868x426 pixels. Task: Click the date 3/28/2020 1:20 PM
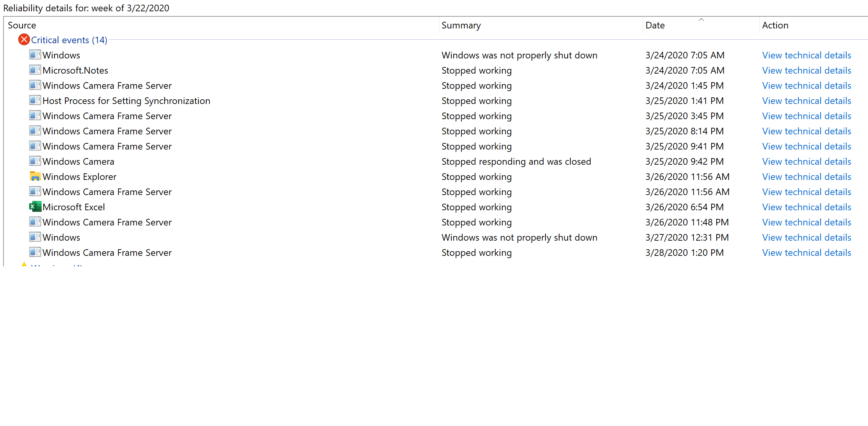pos(684,253)
